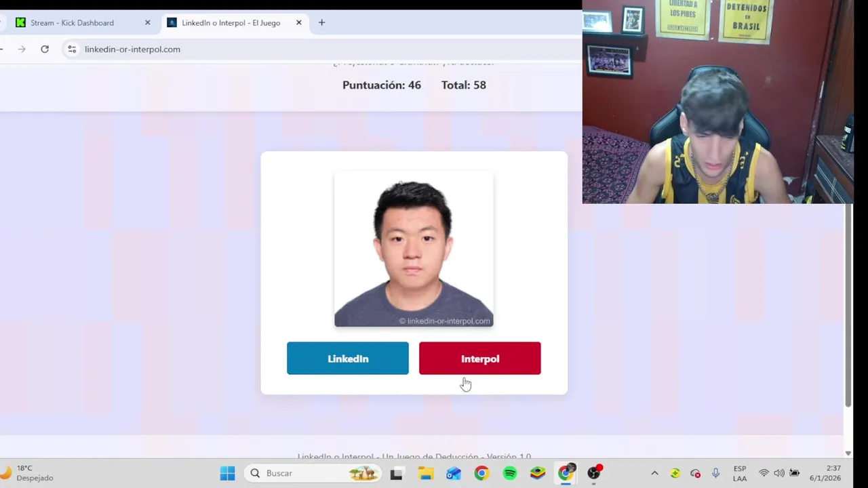Select the active Chrome profile window in taskbar
868x488 pixels.
tap(566, 473)
